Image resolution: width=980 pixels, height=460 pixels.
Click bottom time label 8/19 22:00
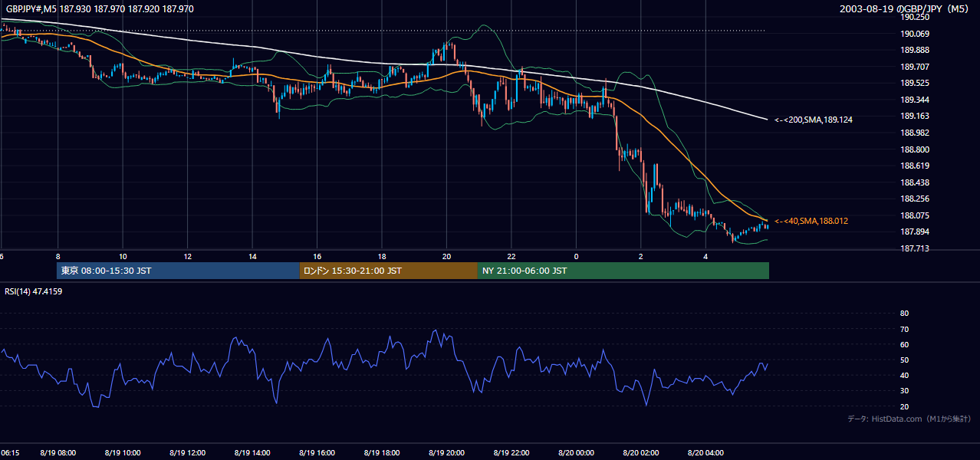(511, 453)
